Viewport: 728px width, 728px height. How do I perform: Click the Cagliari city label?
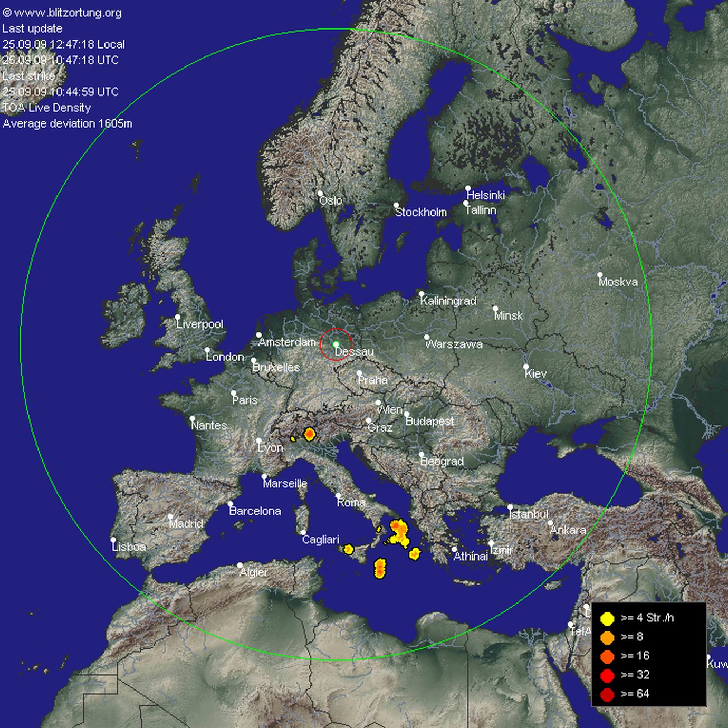pyautogui.click(x=321, y=539)
